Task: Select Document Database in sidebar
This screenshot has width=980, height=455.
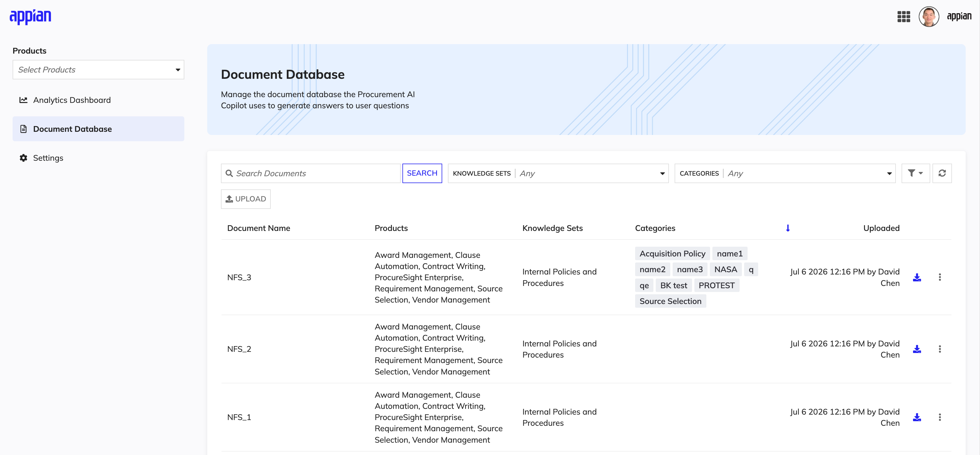Action: point(98,129)
